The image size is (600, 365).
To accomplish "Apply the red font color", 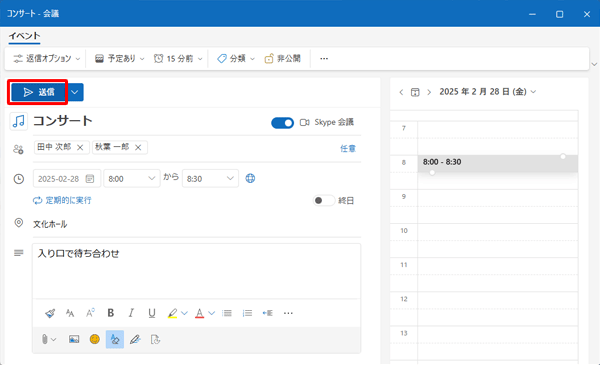I will 199,313.
